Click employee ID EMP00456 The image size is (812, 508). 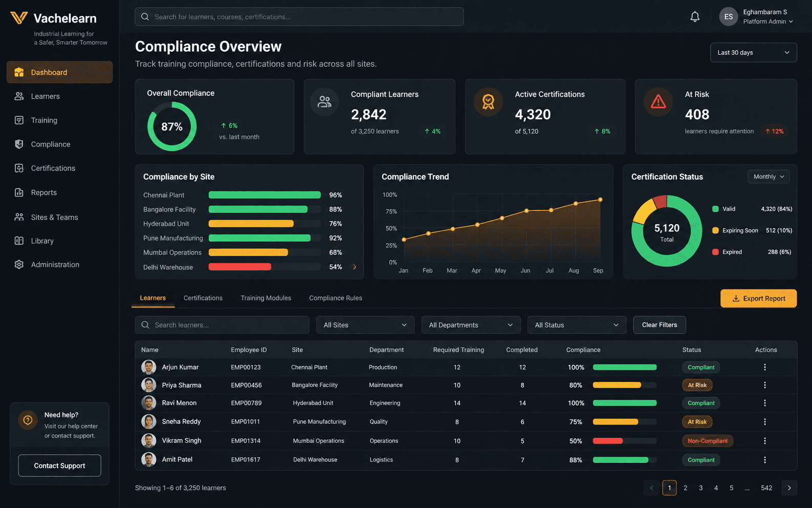coord(246,385)
